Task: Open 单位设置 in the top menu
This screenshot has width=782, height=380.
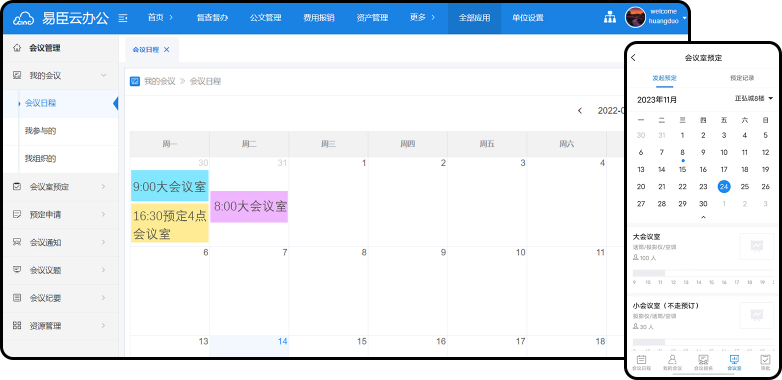Action: pyautogui.click(x=528, y=18)
